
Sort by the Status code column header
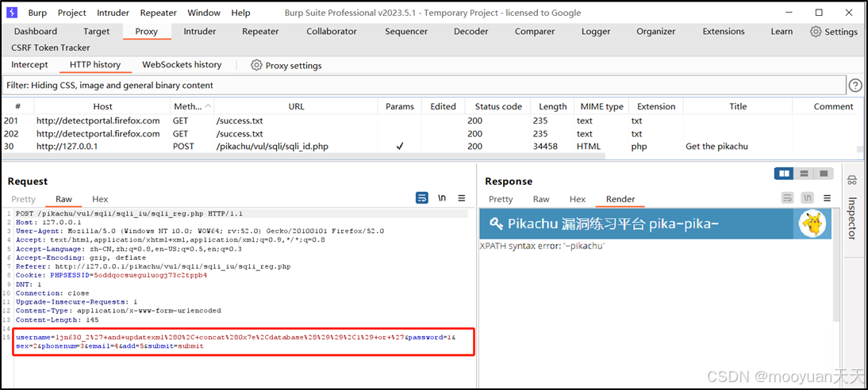coord(498,106)
